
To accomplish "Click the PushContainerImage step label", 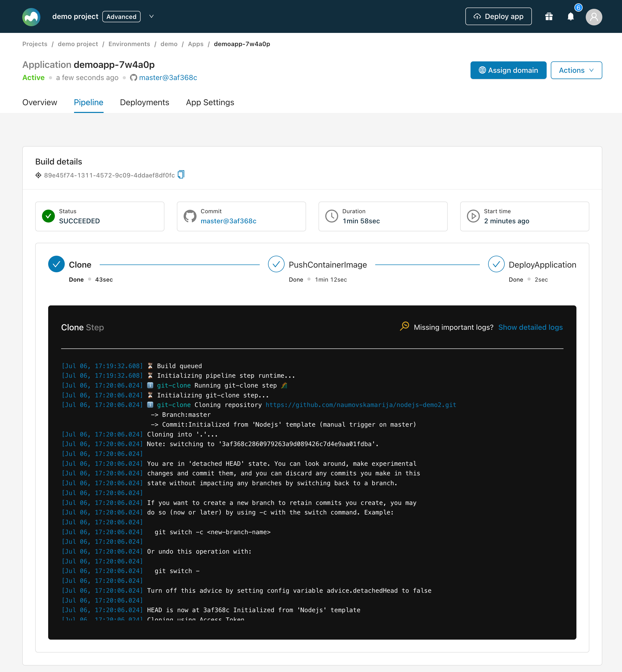I will (328, 265).
